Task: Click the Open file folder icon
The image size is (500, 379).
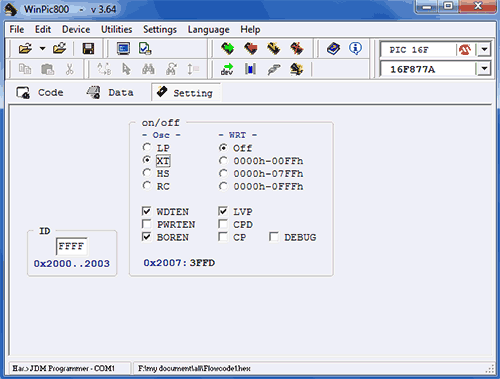Action: click(x=25, y=49)
